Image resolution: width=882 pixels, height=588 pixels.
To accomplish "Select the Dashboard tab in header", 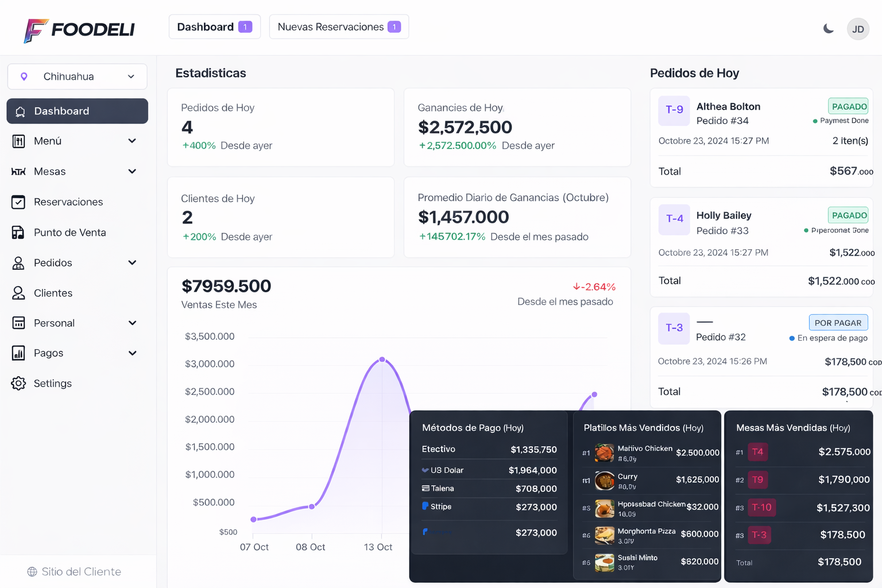I will pyautogui.click(x=214, y=27).
